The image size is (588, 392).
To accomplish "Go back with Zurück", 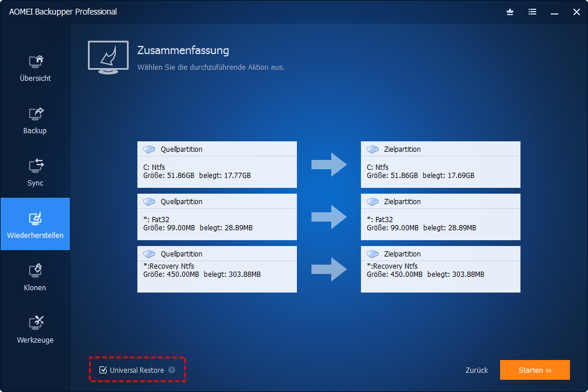I will click(477, 370).
